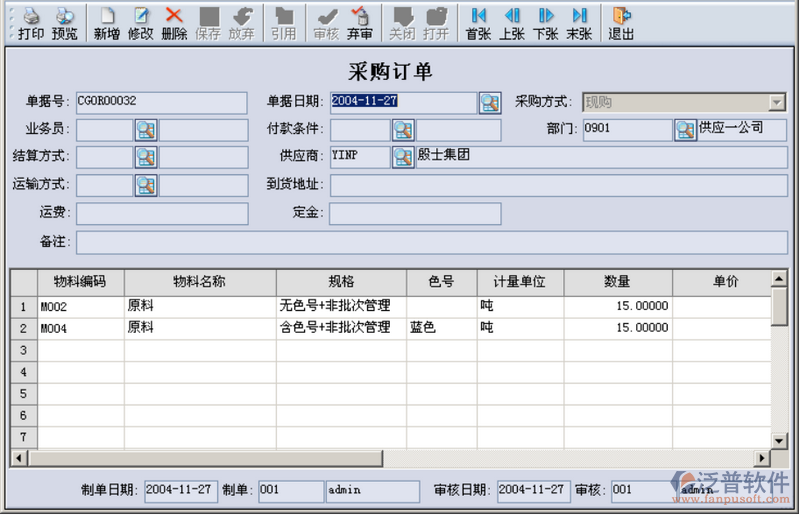Open the 单据日期 date picker button
800x515 pixels.
click(x=489, y=102)
